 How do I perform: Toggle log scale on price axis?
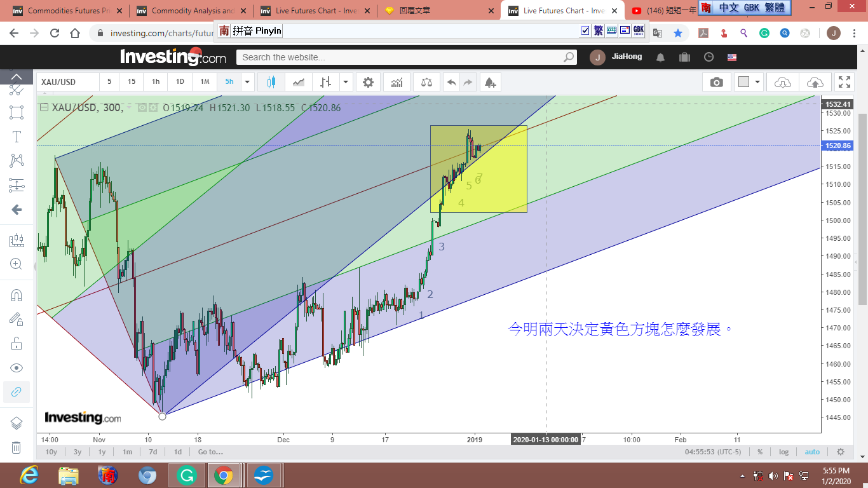(x=783, y=452)
